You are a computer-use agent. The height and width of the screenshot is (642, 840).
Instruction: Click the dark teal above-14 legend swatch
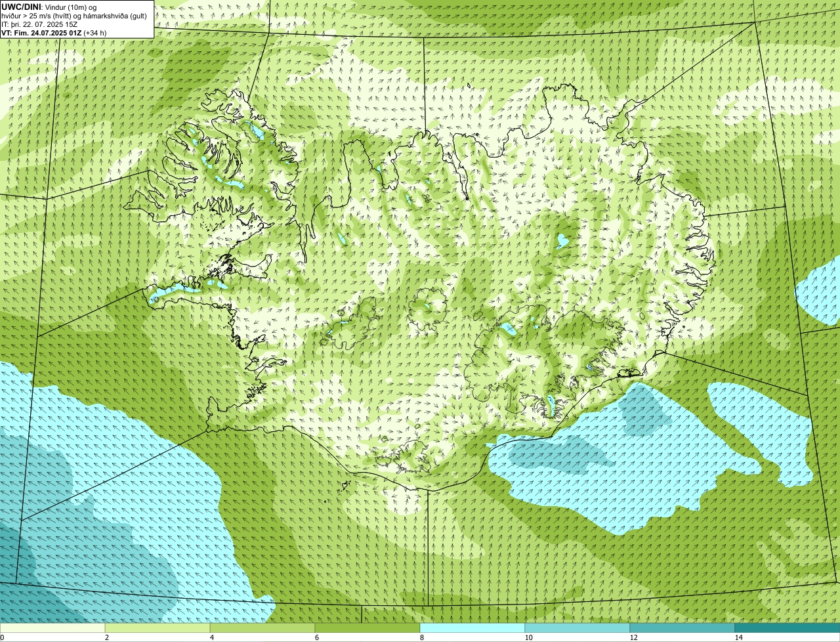(787, 628)
